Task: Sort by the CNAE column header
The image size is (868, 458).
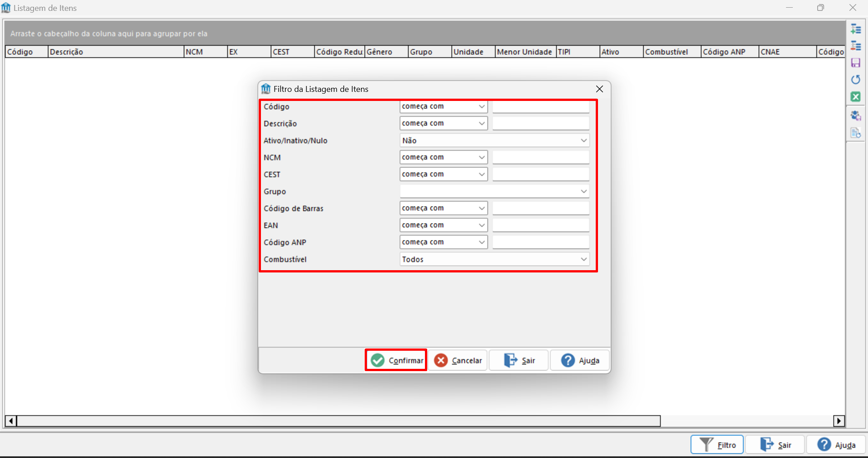Action: click(788, 52)
